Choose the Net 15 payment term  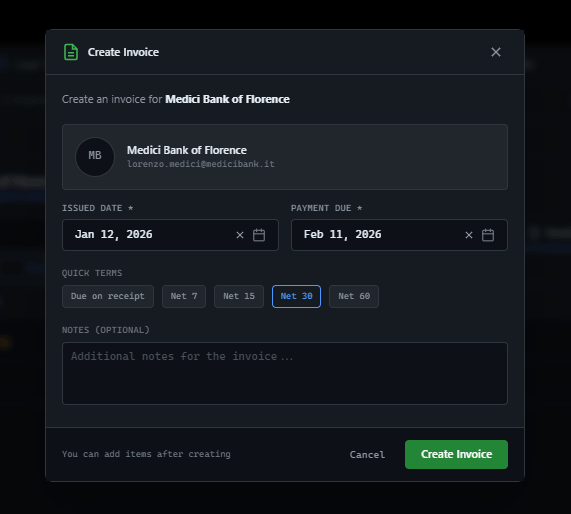(x=239, y=296)
